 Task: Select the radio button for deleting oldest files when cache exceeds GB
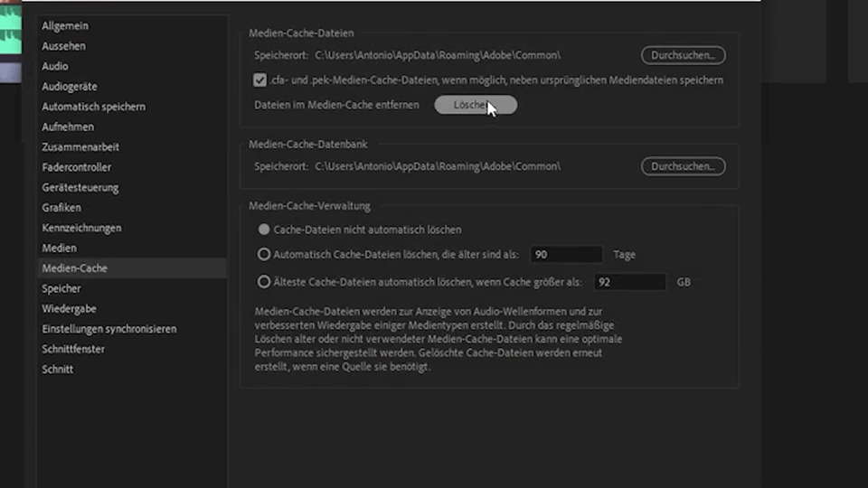pyautogui.click(x=264, y=282)
